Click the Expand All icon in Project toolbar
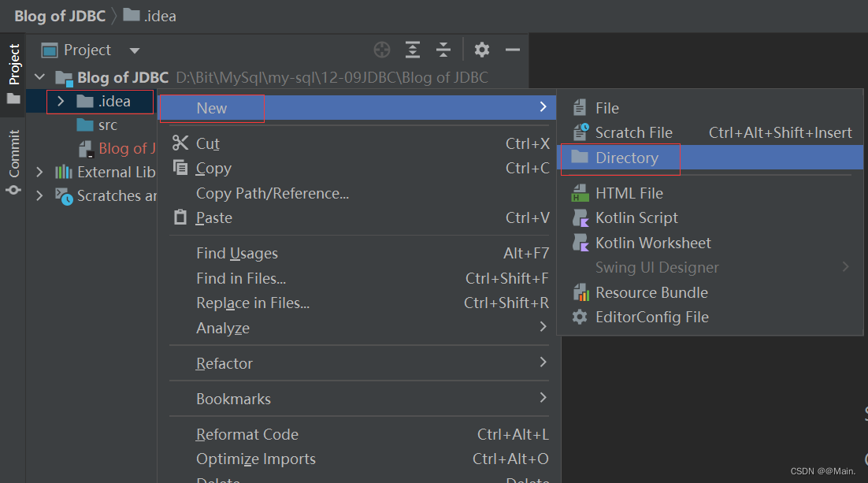 (x=413, y=50)
